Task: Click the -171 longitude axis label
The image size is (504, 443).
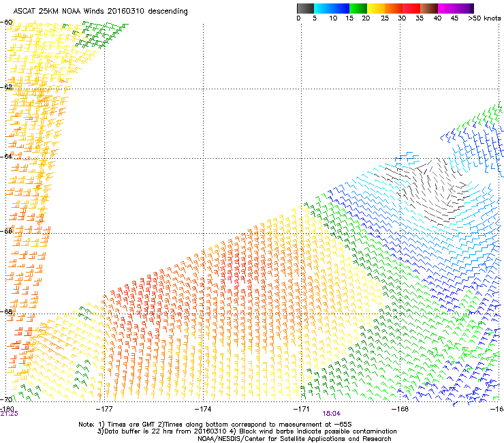Action: (x=302, y=409)
